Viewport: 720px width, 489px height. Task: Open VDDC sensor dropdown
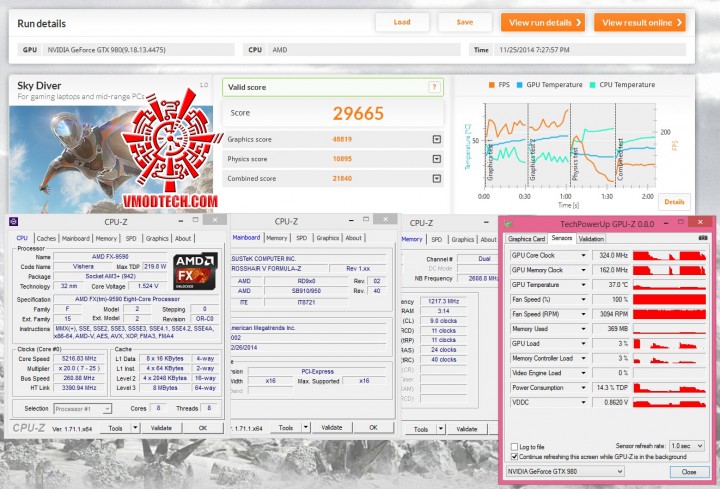[584, 402]
